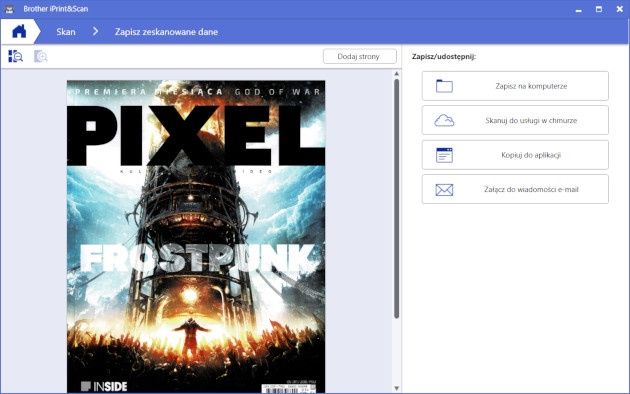This screenshot has height=394, width=630.
Task: Click the Zapisz/udostępnij: label
Action: click(x=444, y=57)
